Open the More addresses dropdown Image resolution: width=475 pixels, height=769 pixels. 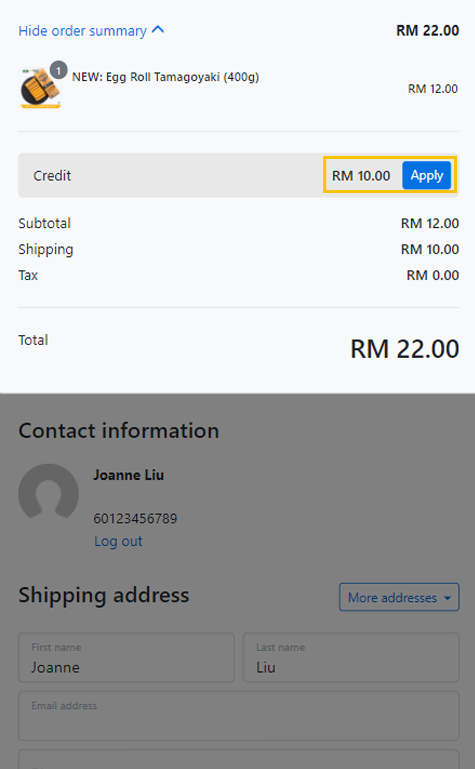pos(399,597)
